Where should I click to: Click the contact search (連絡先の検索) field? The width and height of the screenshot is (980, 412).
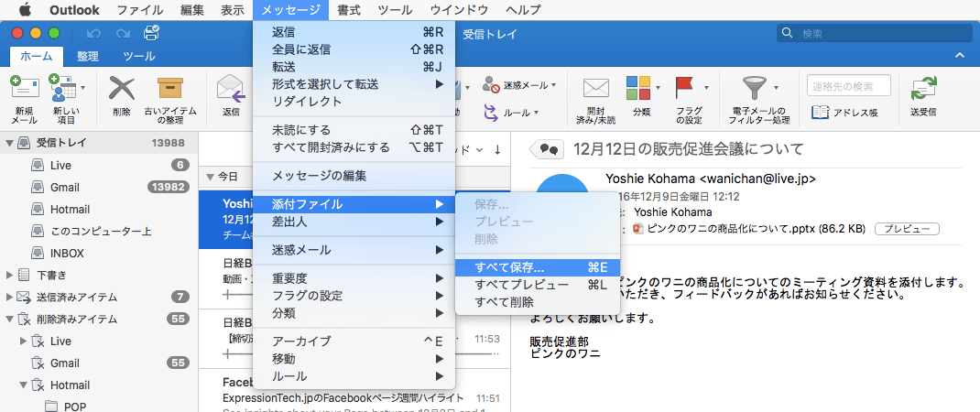click(x=849, y=86)
